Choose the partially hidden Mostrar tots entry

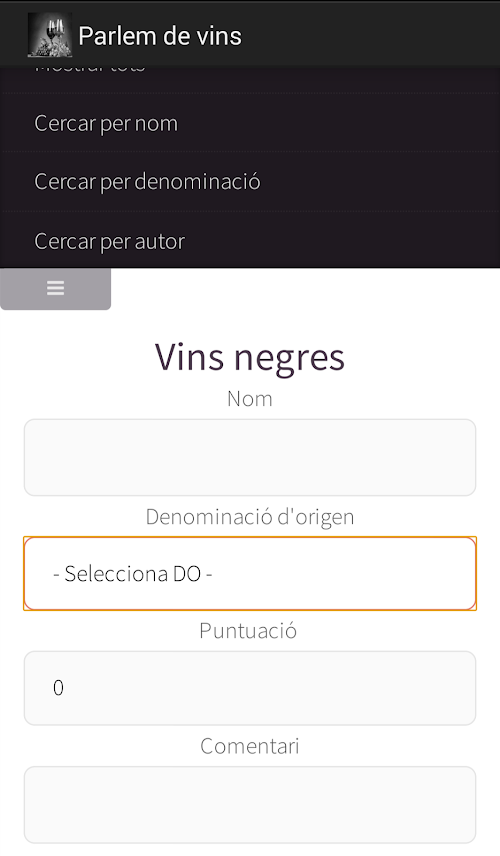coord(90,69)
